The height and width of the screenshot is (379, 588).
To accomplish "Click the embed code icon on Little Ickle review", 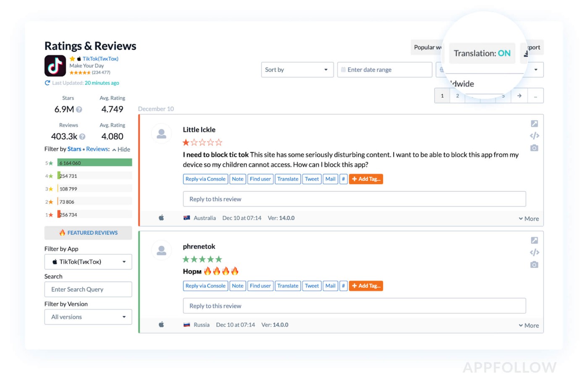I will 534,136.
